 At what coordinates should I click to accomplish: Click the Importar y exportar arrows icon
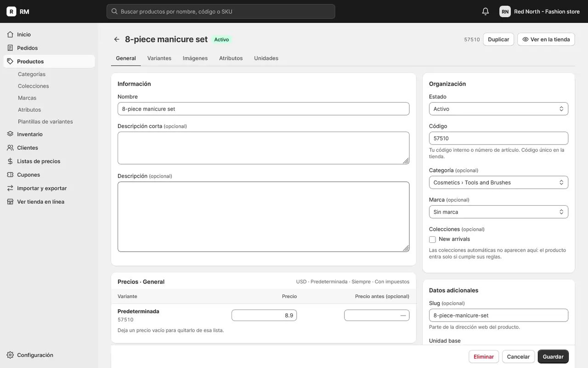[11, 188]
